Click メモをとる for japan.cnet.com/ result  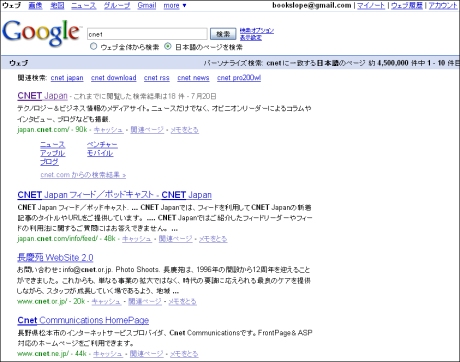coord(185,130)
